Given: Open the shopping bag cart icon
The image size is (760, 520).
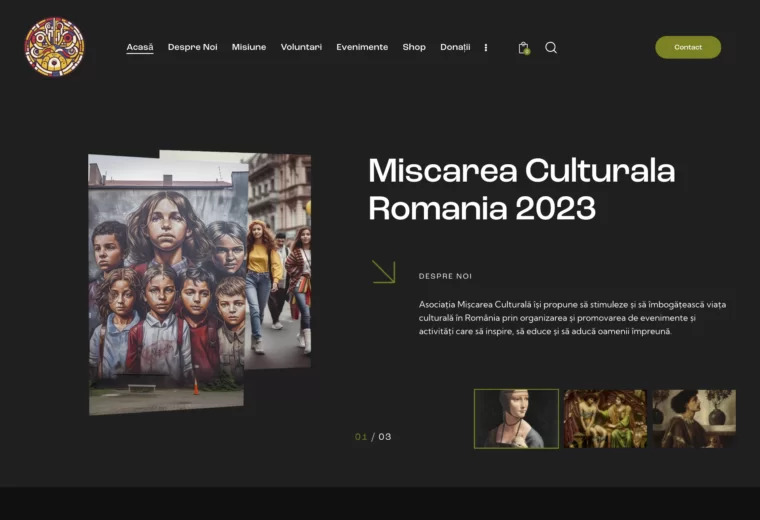Looking at the screenshot, I should click(x=523, y=47).
